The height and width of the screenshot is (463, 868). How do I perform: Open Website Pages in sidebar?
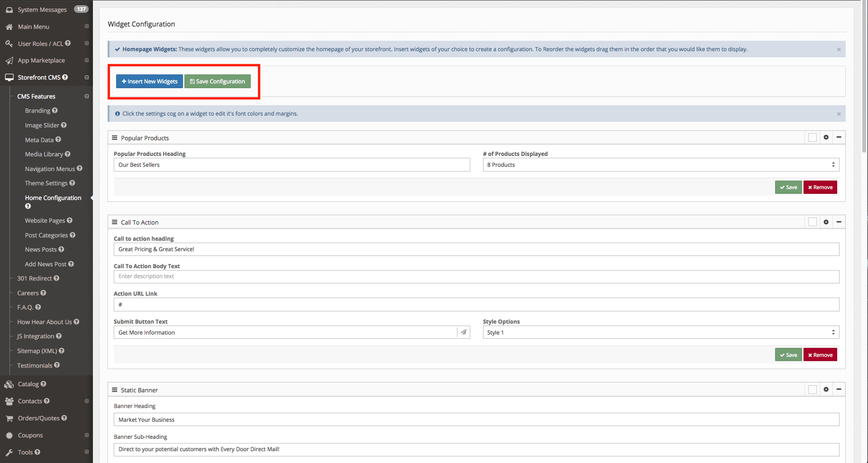click(45, 221)
